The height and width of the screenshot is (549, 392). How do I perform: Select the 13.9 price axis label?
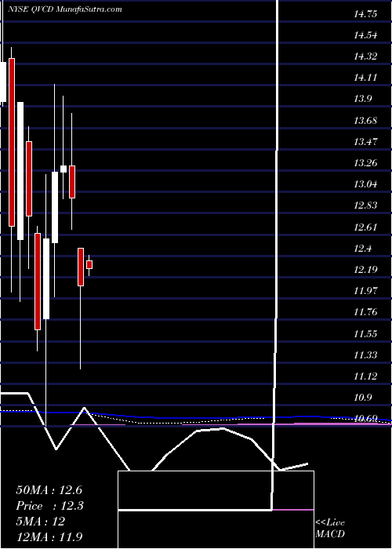coord(362,99)
